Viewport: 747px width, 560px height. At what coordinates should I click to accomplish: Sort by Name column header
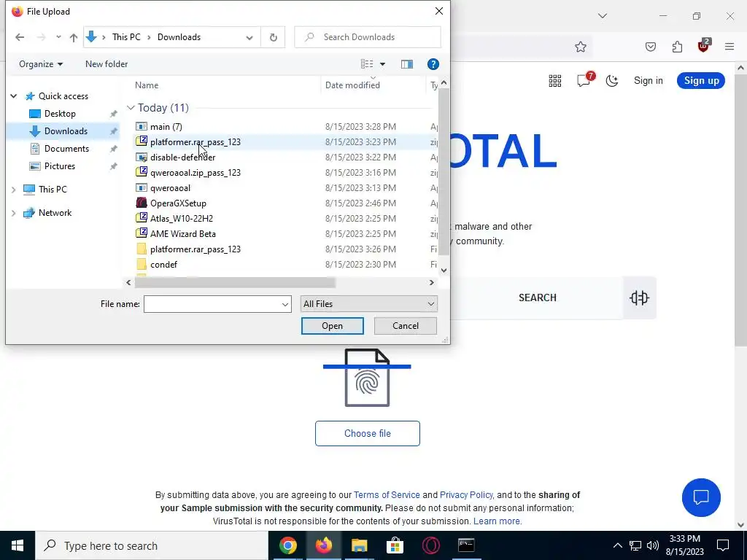click(147, 85)
